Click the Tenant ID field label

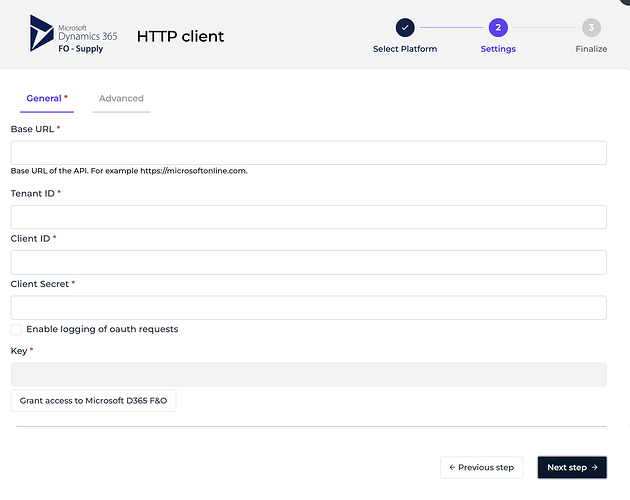click(33, 193)
